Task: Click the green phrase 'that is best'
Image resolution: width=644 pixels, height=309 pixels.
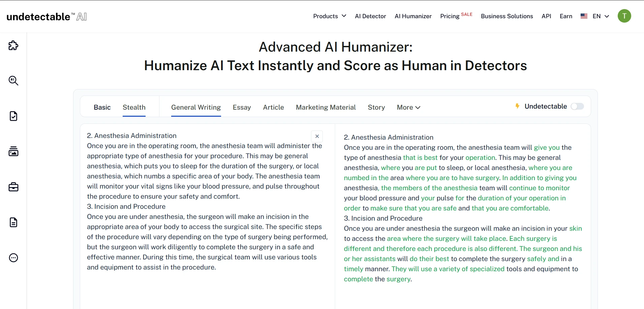Action: click(x=420, y=158)
